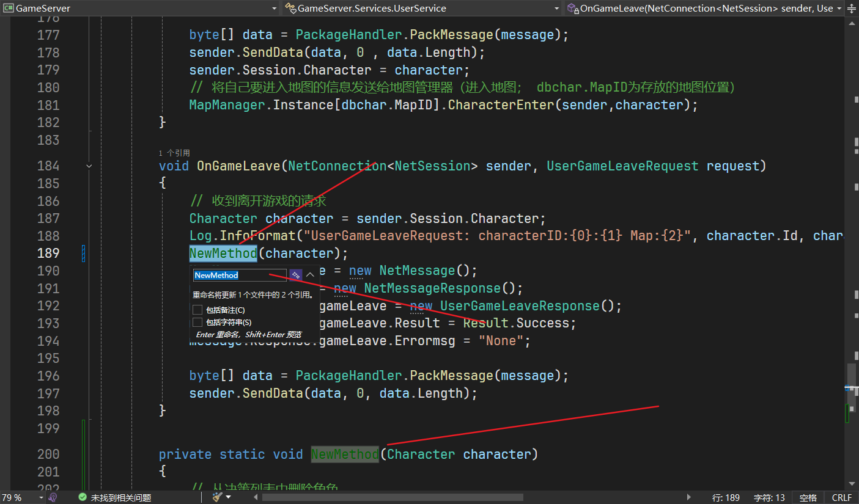The width and height of the screenshot is (859, 504).
Task: Collapse the rename options with the chevron
Action: point(311,276)
